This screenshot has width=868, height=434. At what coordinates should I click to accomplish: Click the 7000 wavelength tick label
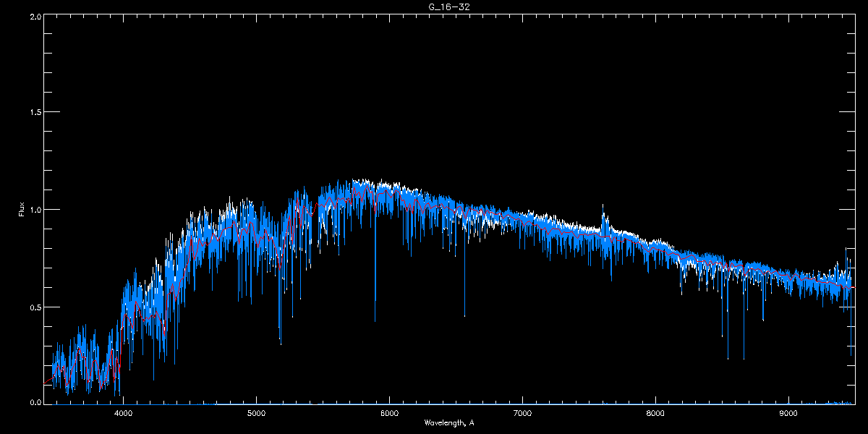tap(522, 413)
